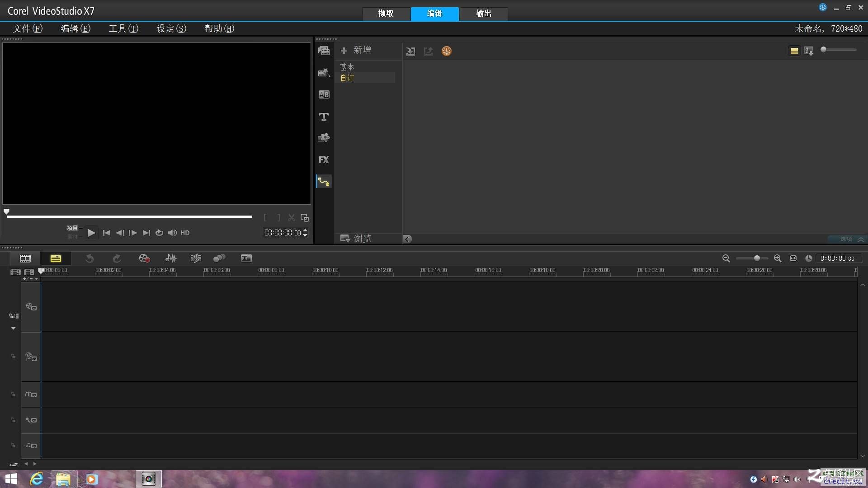The height and width of the screenshot is (488, 868).
Task: Open the Subtitle Editor tool
Action: pyautogui.click(x=246, y=258)
